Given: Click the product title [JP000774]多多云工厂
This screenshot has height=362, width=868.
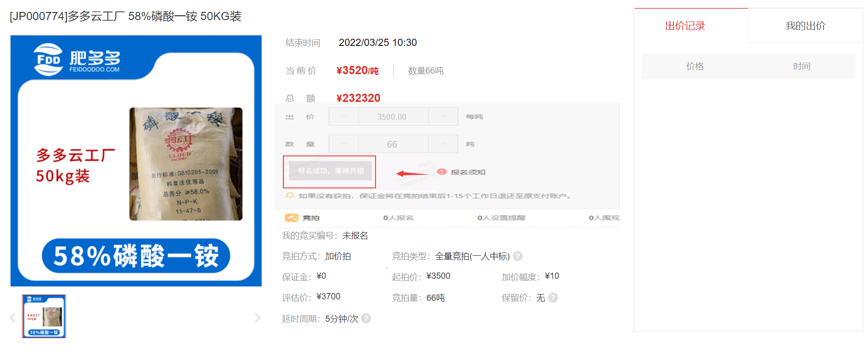Looking at the screenshot, I should pos(125,16).
